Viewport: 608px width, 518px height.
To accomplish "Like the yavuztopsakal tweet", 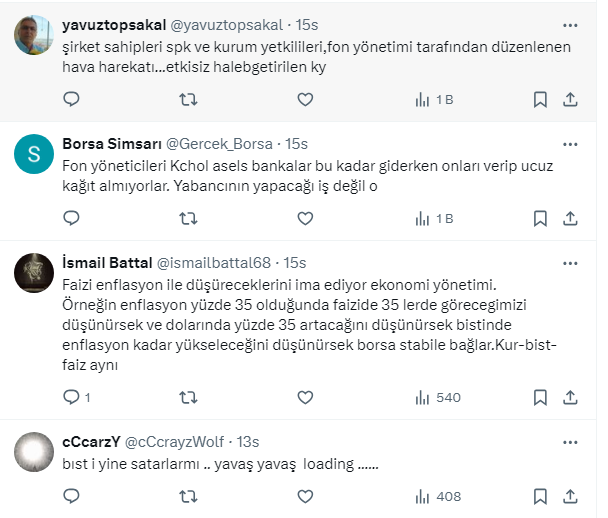I will coord(305,99).
